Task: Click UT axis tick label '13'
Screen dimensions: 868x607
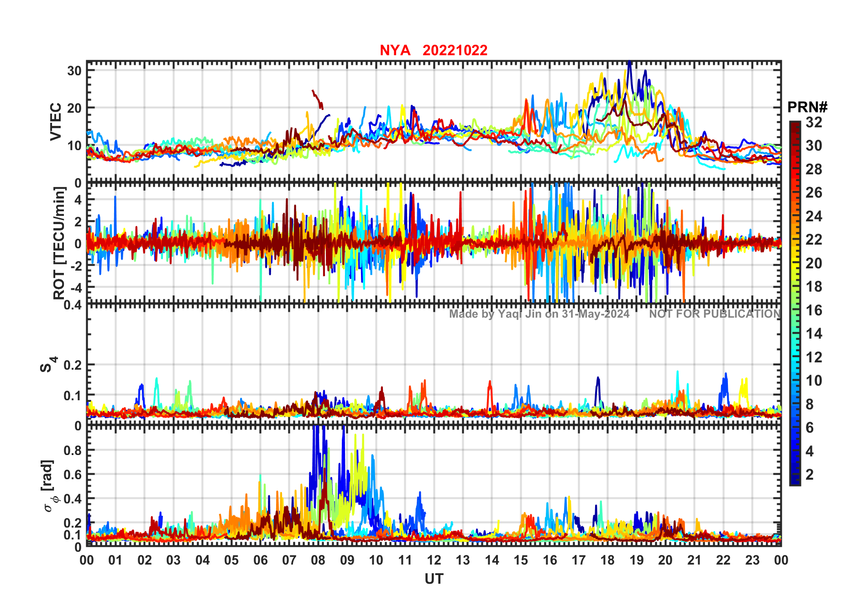Action: 463,560
